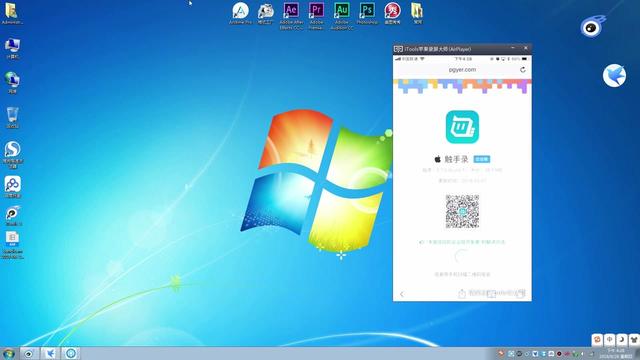Click the dark red round tray icon
This screenshot has width=640, height=360.
tap(559, 353)
